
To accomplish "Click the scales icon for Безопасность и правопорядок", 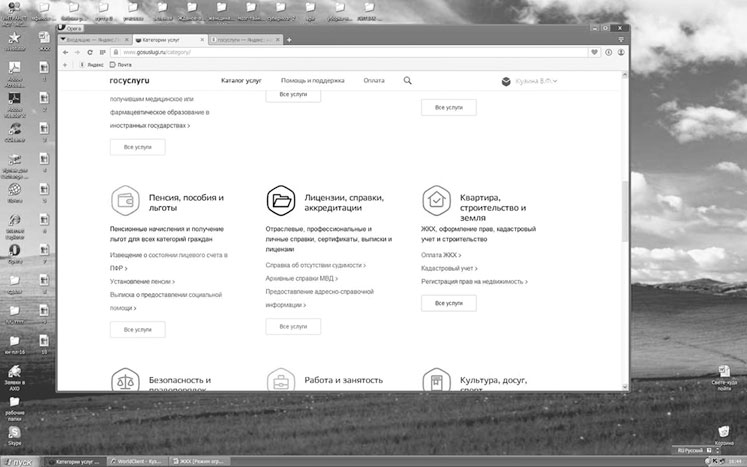I will (125, 381).
